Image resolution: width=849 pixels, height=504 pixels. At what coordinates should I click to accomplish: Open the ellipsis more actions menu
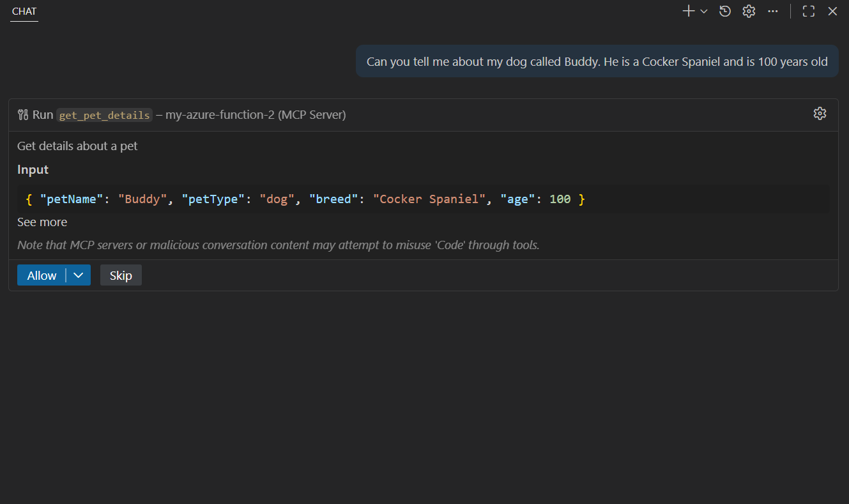tap(773, 11)
